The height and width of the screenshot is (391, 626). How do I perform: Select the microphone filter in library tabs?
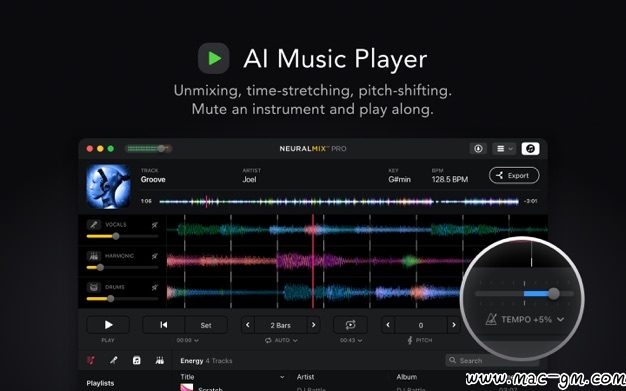[x=113, y=360]
